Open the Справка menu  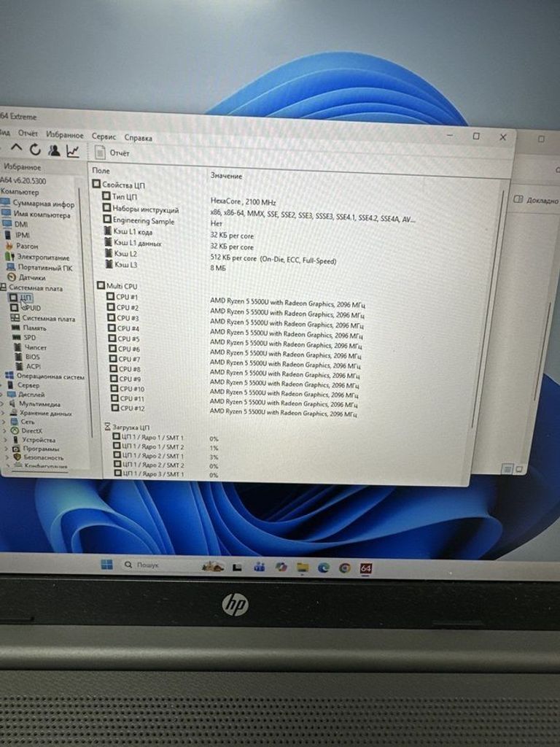tap(138, 137)
